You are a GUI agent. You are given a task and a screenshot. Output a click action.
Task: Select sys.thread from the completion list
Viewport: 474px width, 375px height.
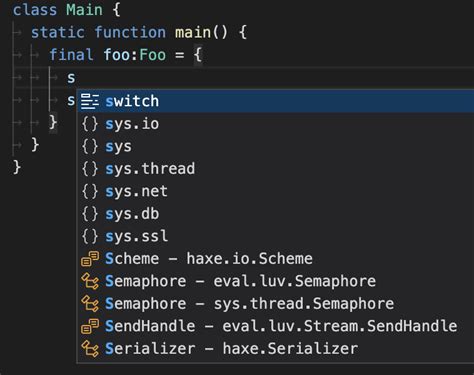pyautogui.click(x=276, y=168)
